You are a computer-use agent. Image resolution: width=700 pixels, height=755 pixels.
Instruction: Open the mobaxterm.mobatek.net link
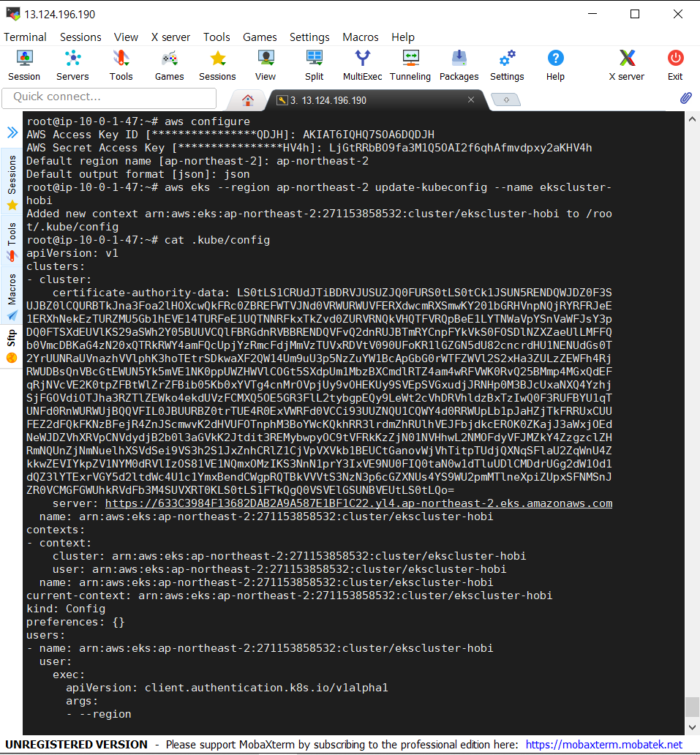coord(604,745)
